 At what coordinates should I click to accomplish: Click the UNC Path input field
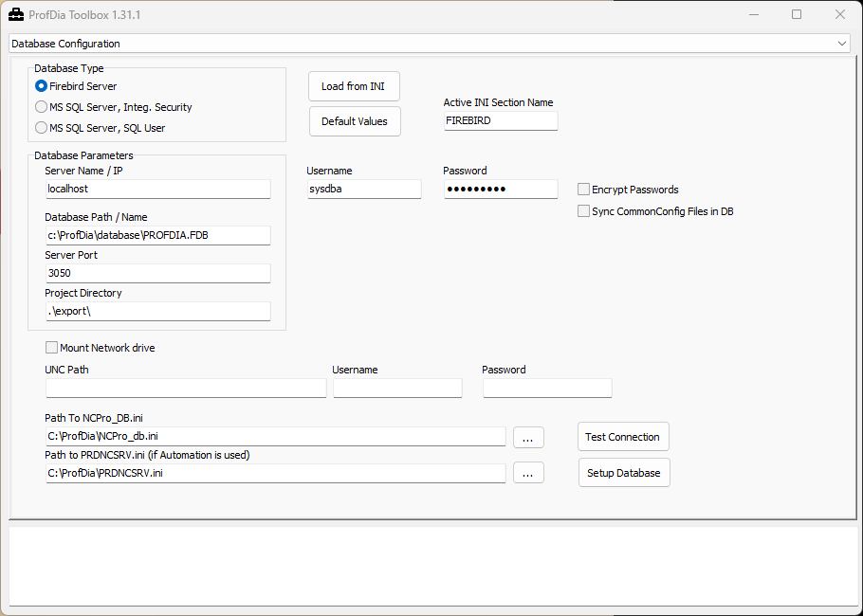186,388
